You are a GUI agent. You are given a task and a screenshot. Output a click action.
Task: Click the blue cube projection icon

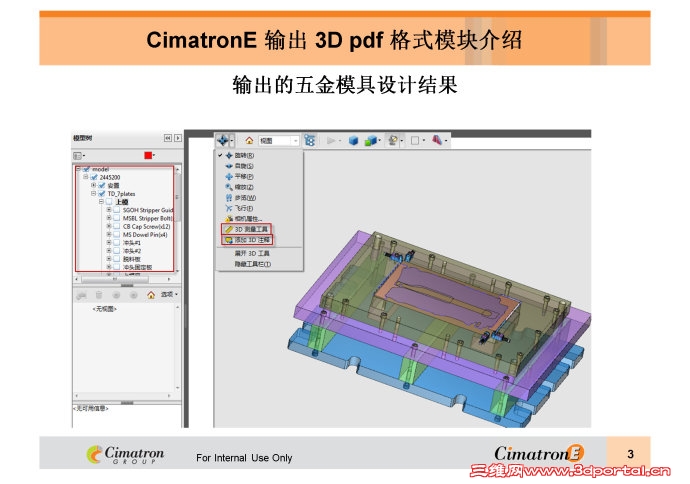click(x=353, y=140)
